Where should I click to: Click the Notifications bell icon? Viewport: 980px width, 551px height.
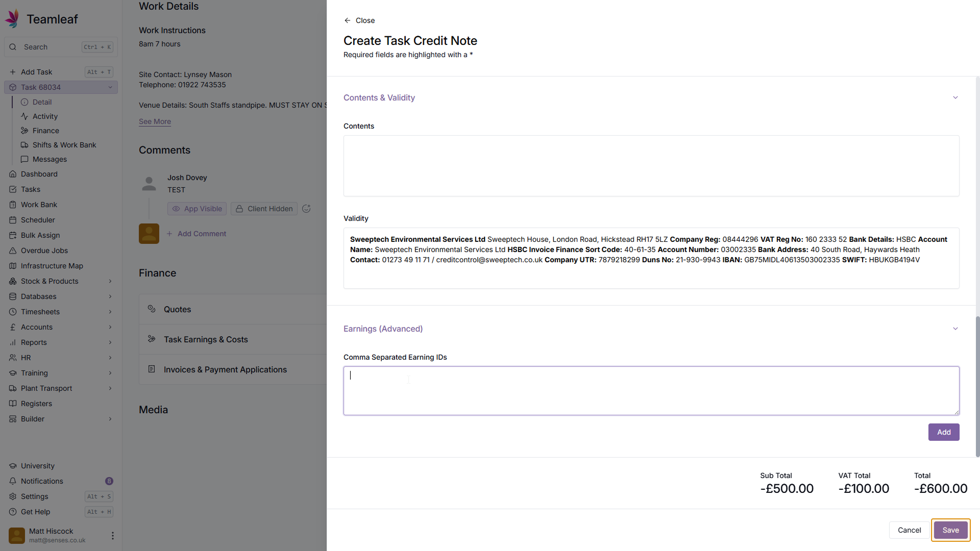click(x=13, y=481)
